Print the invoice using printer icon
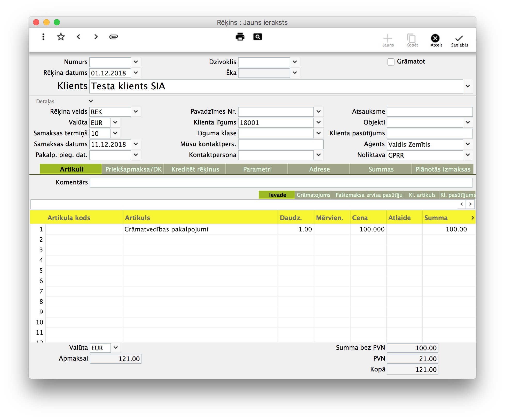The height and width of the screenshot is (420, 505). click(240, 37)
